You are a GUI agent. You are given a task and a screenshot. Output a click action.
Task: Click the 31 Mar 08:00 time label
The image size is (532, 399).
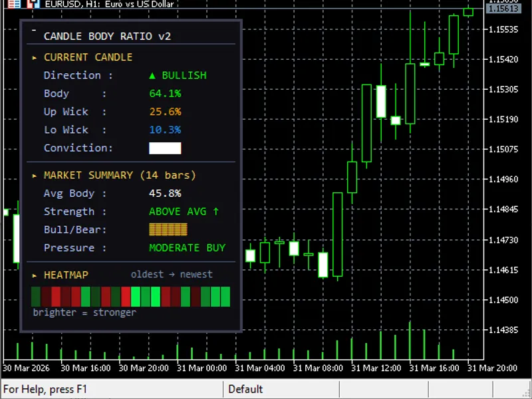(318, 368)
